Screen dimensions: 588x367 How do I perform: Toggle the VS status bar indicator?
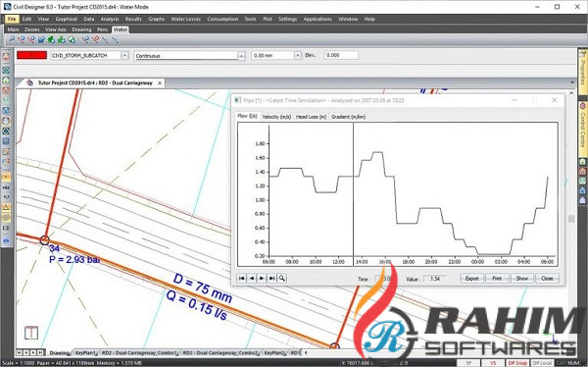coord(493,363)
